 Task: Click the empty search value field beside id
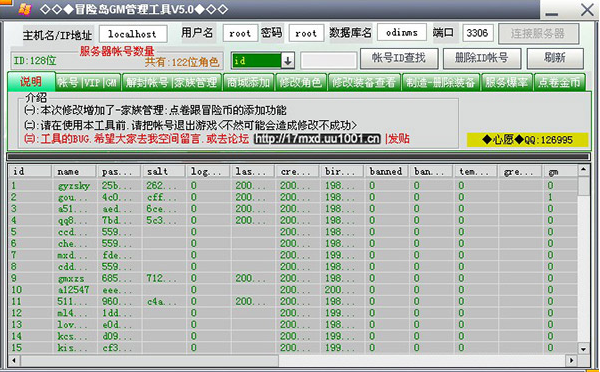click(329, 61)
